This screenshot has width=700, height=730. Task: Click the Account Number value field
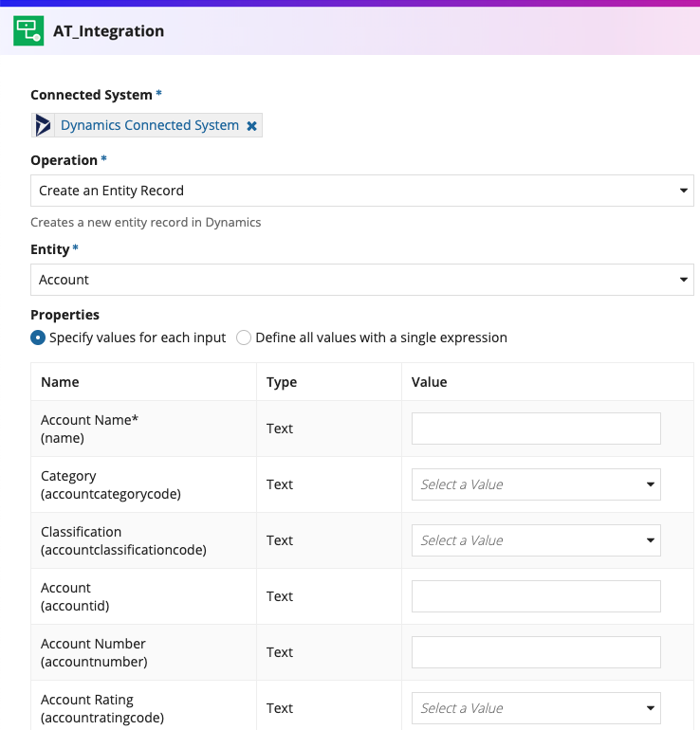tap(536, 652)
